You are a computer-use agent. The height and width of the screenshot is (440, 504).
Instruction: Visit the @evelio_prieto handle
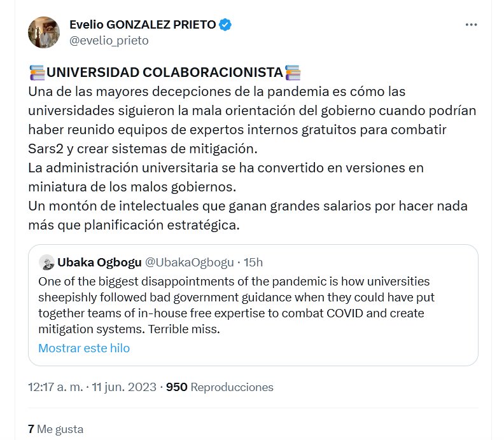pos(108,40)
